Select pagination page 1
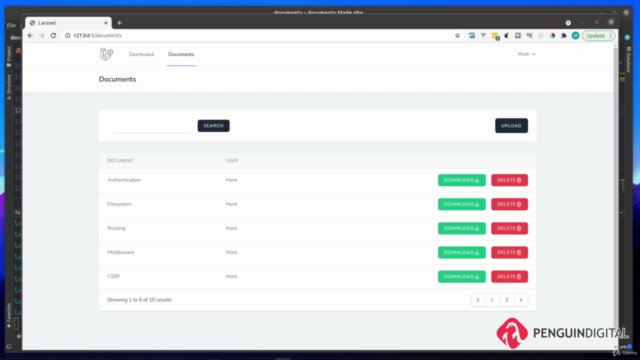 point(492,300)
